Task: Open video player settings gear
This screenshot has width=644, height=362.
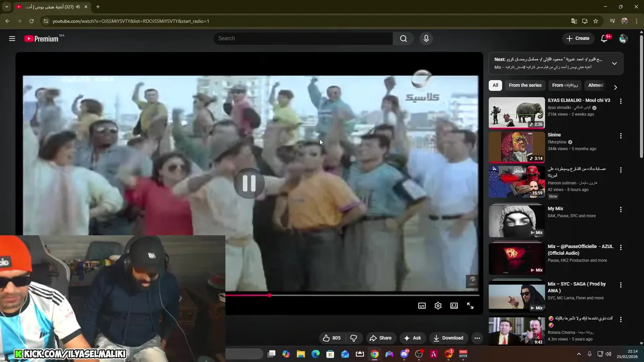Action: tap(438, 306)
